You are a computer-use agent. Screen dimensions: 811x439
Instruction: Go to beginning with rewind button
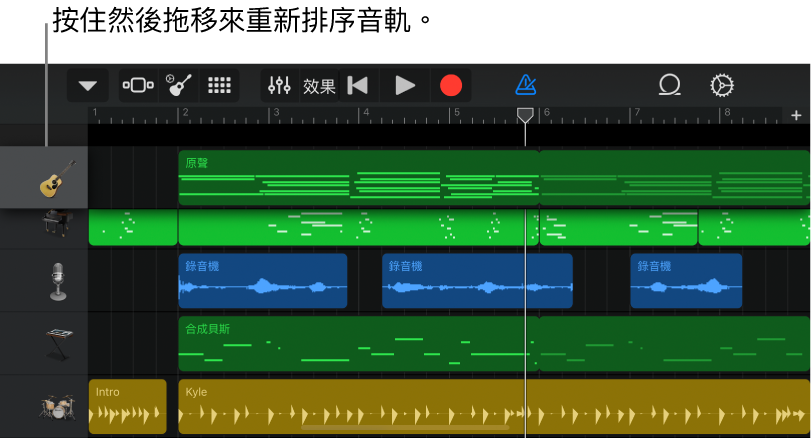tap(358, 85)
